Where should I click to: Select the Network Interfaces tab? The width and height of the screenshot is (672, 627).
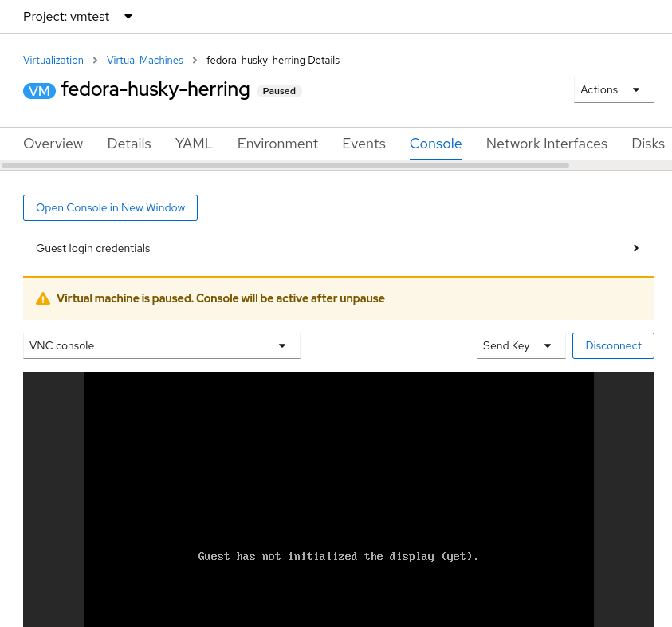click(x=546, y=144)
